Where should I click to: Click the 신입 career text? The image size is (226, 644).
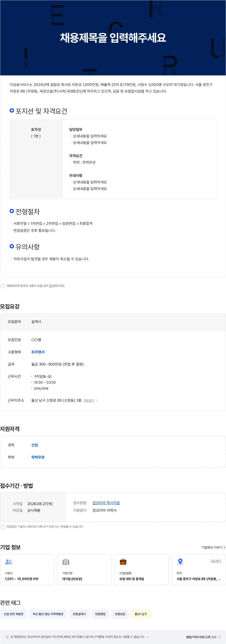(35, 445)
